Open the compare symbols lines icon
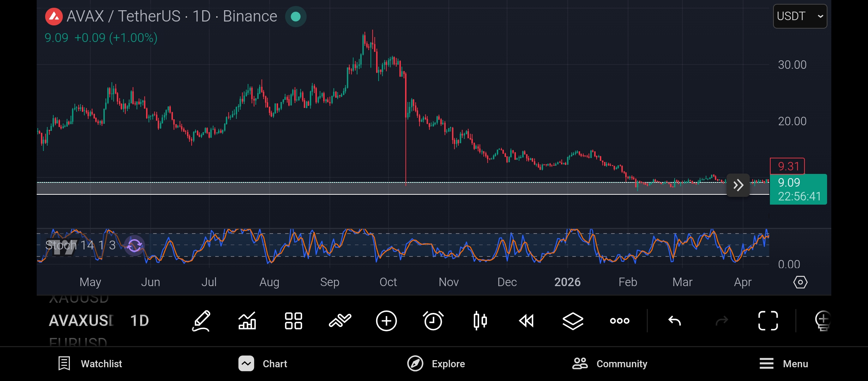Viewport: 868px width, 381px height. coord(340,321)
